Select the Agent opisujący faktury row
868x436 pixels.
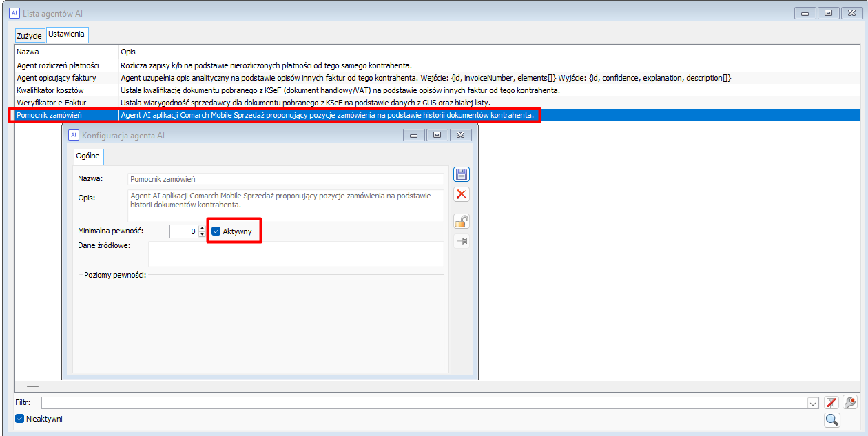tap(437, 78)
